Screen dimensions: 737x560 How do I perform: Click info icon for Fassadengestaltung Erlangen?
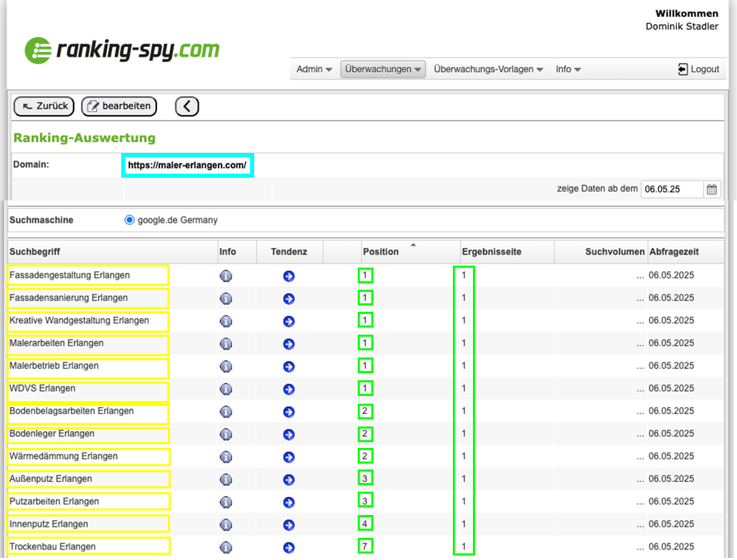click(x=226, y=276)
